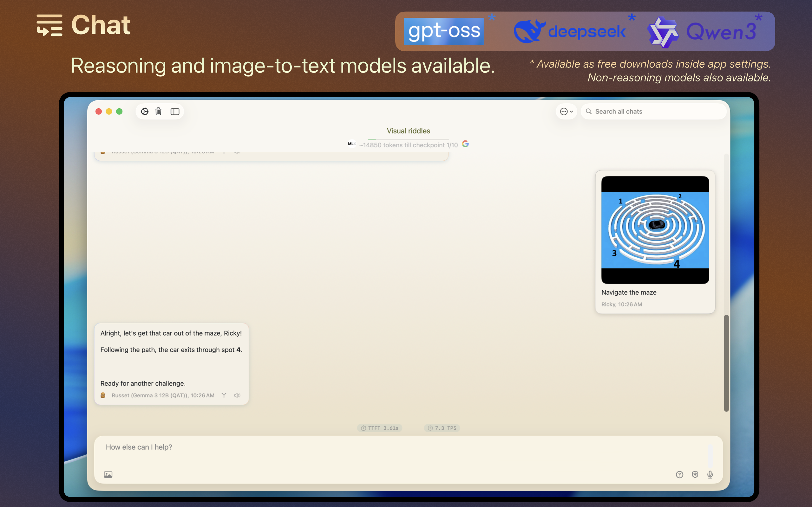Toggle the snowflake shield icon in input bar

[695, 474]
